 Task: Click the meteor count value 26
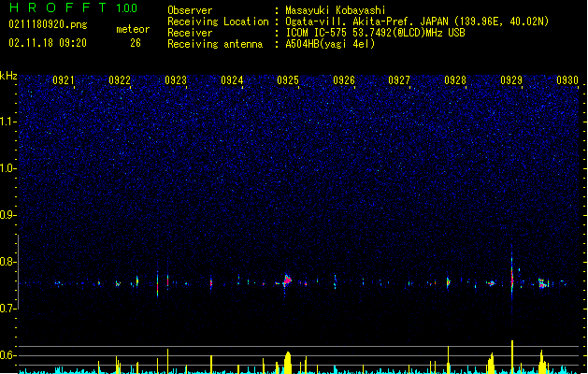pyautogui.click(x=136, y=43)
